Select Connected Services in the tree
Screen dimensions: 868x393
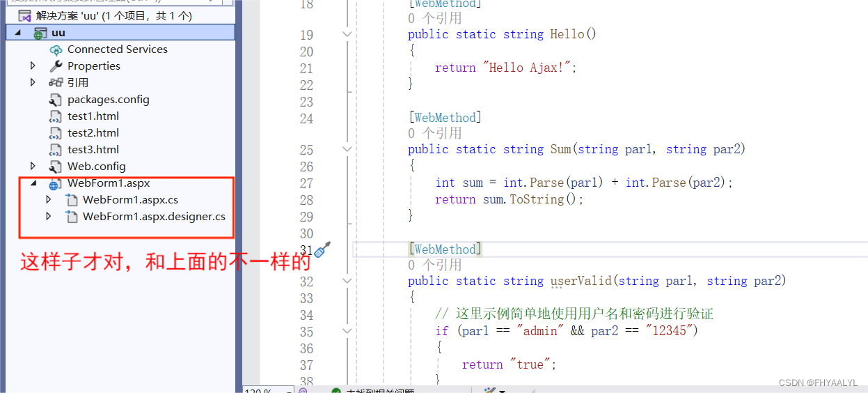tap(118, 49)
